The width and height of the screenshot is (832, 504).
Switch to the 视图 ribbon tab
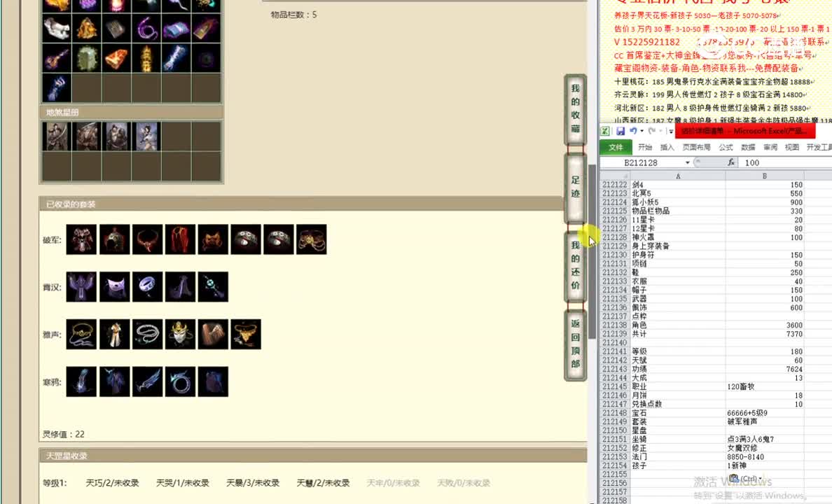pos(791,148)
